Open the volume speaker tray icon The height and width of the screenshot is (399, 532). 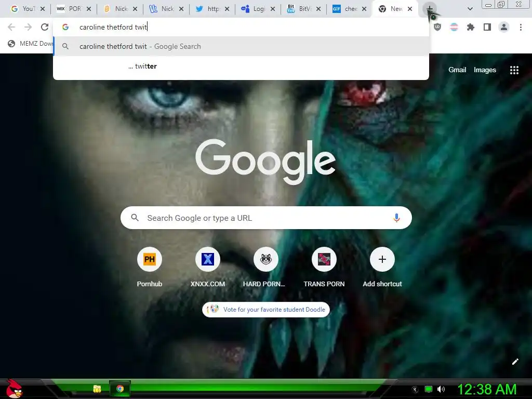coord(441,389)
